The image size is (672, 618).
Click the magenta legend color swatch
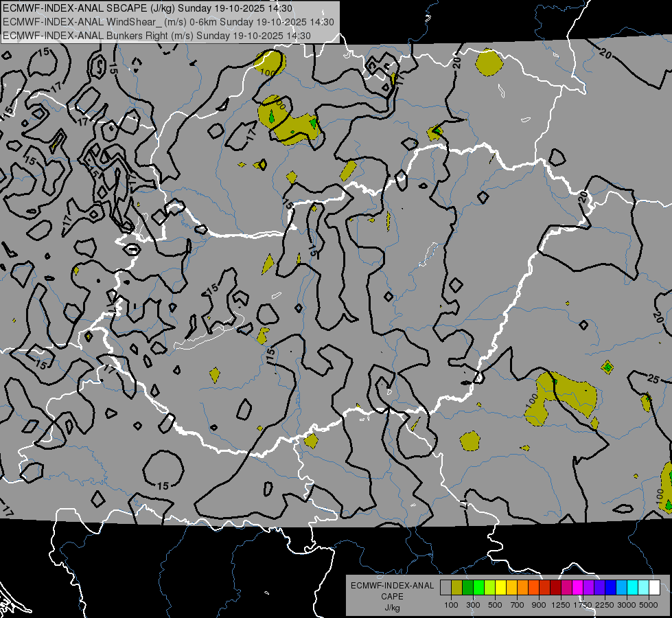[x=577, y=588]
